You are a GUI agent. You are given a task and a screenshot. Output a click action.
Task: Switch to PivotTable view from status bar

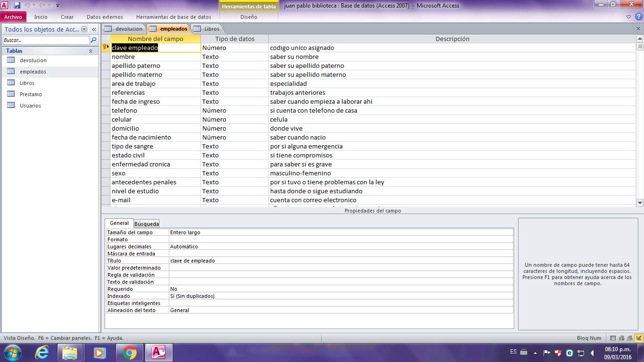[622, 338]
